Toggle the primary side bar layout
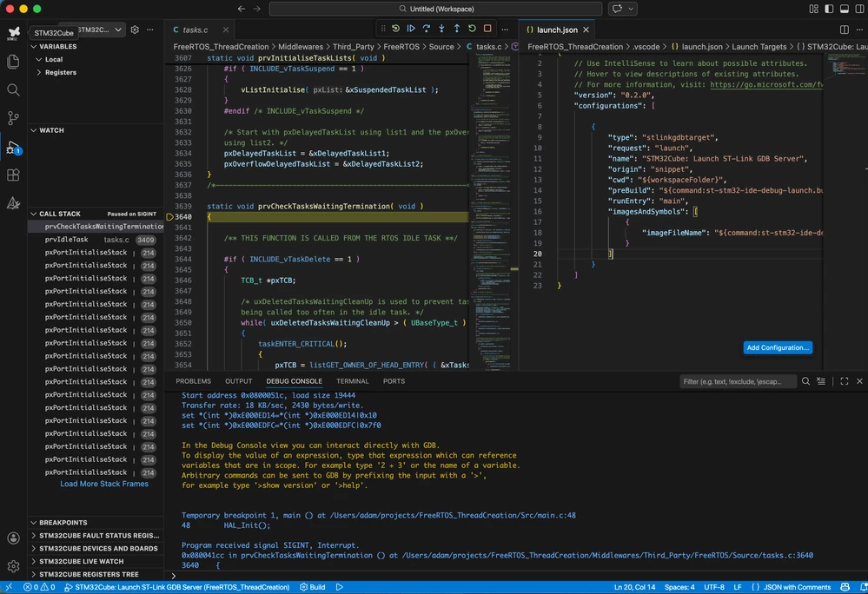This screenshot has height=594, width=868. pos(829,9)
